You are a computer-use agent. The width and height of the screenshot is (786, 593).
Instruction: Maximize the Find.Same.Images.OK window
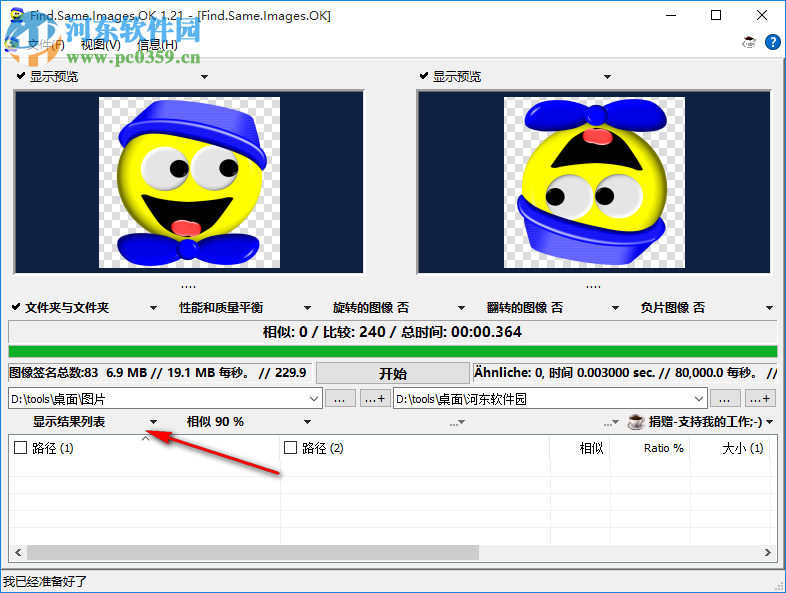[716, 16]
